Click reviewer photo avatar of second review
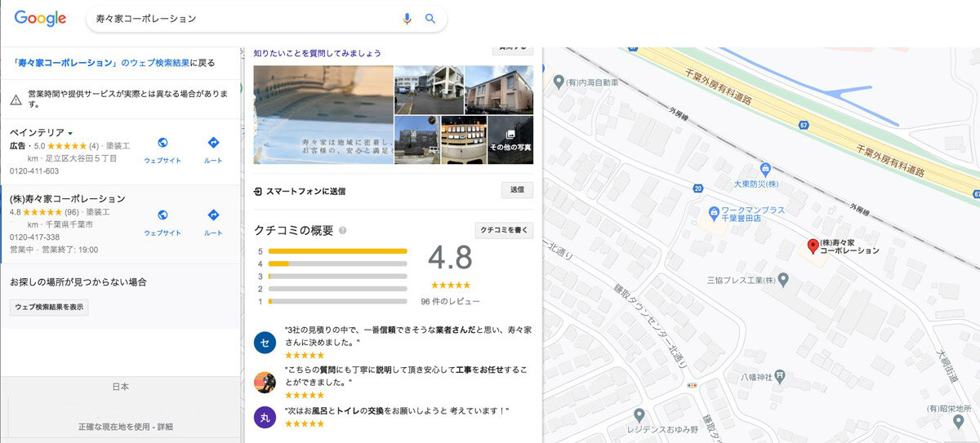The image size is (980, 443). 265,382
